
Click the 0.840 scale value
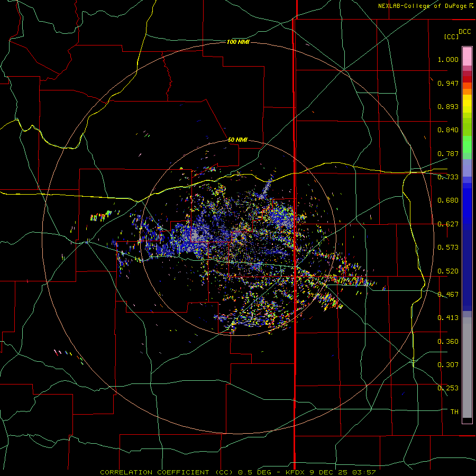pyautogui.click(x=448, y=130)
